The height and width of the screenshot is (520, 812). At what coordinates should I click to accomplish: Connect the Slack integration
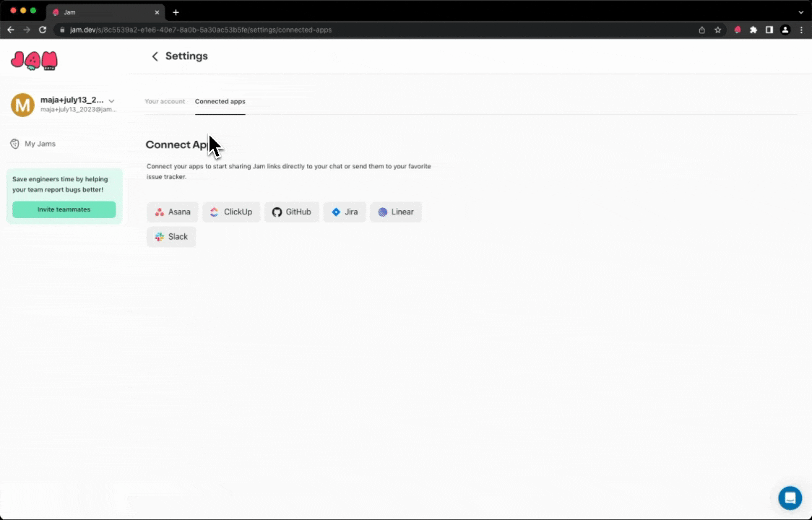(x=171, y=237)
